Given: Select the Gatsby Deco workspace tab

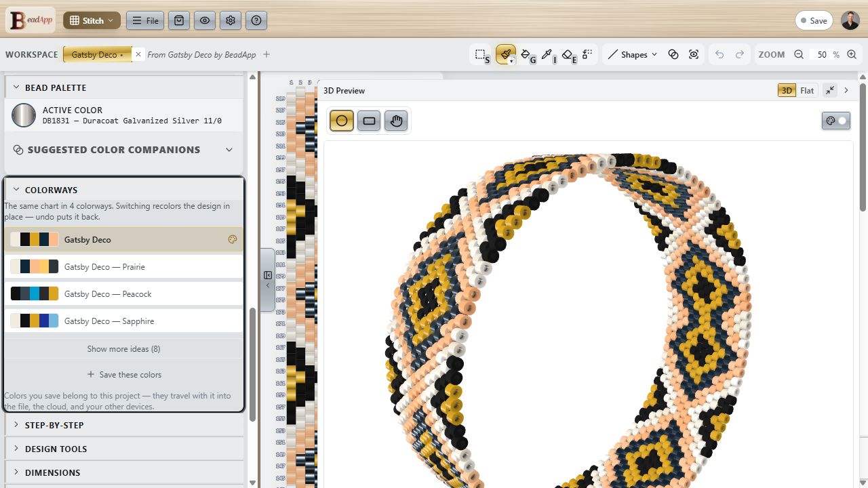Looking at the screenshot, I should coord(98,54).
